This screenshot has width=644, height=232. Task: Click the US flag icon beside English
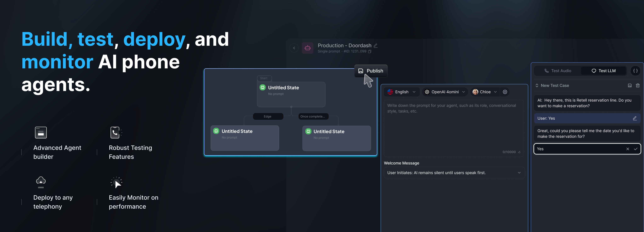coord(390,92)
